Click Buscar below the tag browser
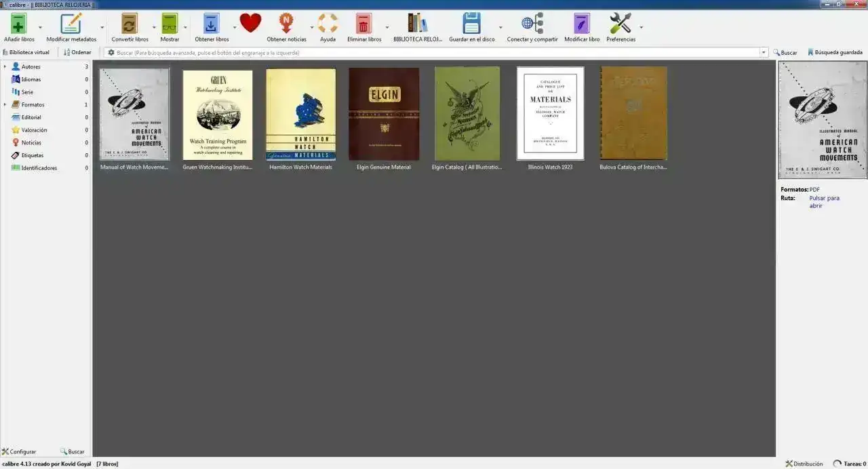The height and width of the screenshot is (469, 868). pos(72,451)
